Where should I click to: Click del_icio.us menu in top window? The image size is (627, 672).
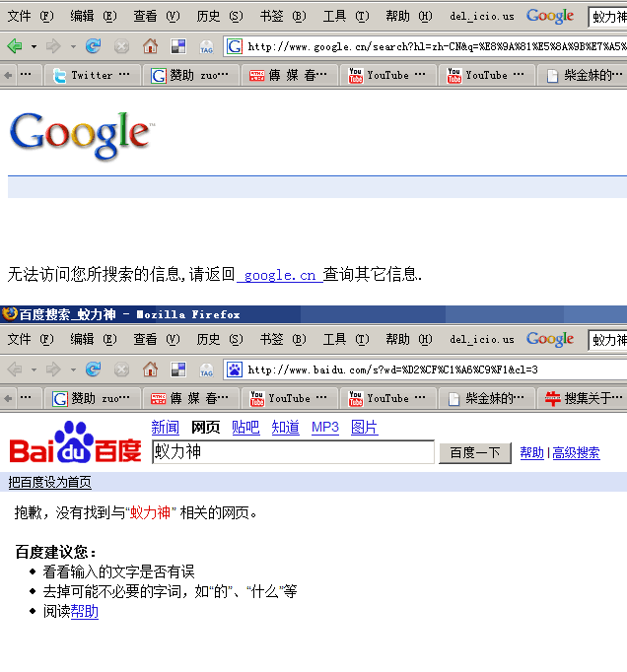pos(482,17)
